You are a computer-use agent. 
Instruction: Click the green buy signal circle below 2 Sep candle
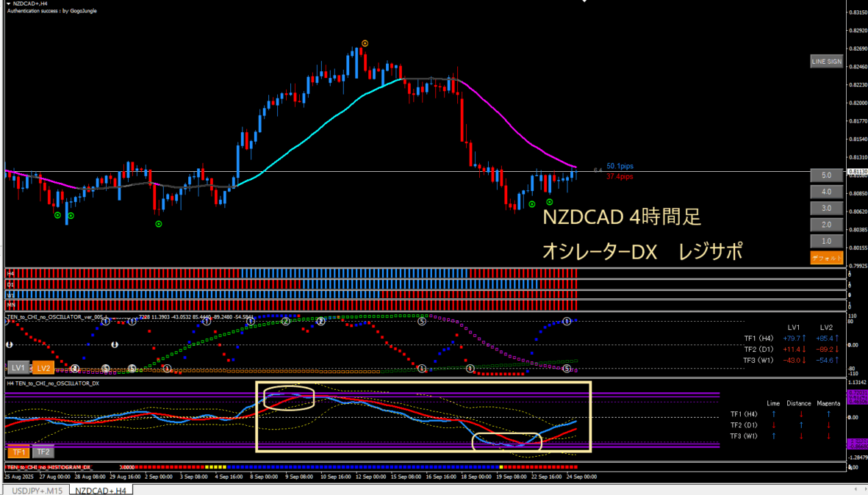(x=159, y=223)
